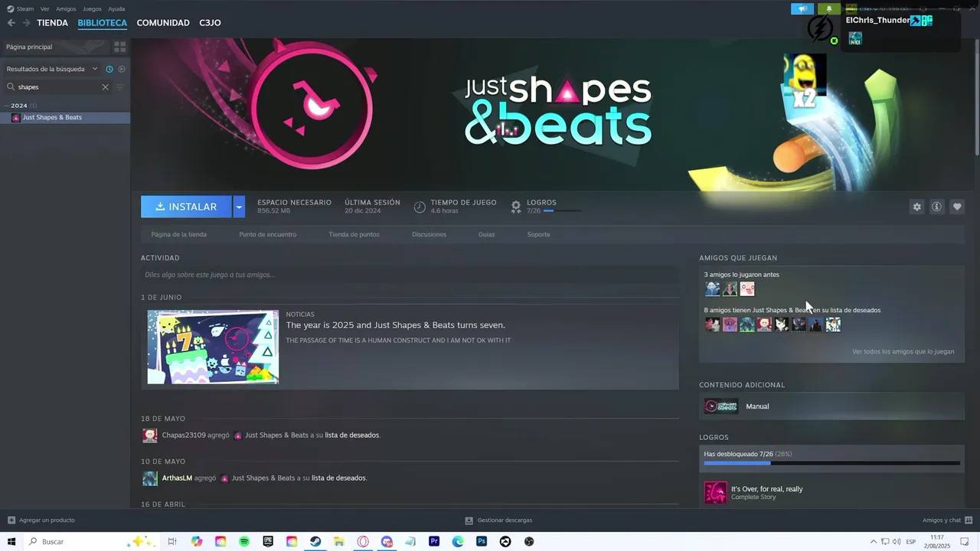980x551 pixels.
Task: Click ArthasLM user avatar
Action: [150, 478]
